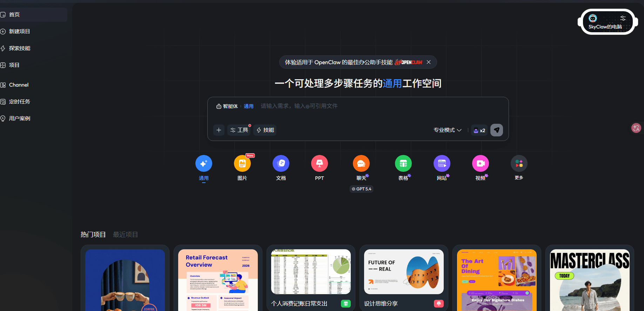Open the Retail Forecast Overview thumbnail
This screenshot has width=644, height=311.
(x=218, y=280)
